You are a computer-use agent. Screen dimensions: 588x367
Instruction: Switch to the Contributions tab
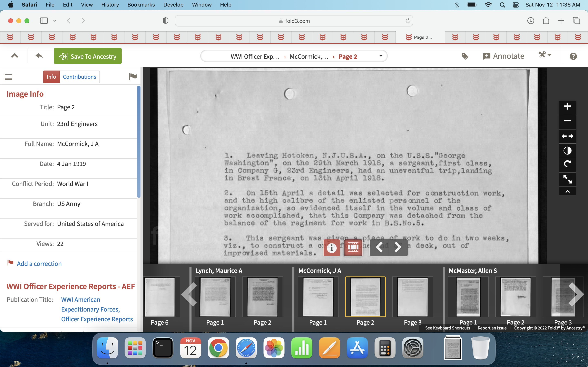[79, 77]
